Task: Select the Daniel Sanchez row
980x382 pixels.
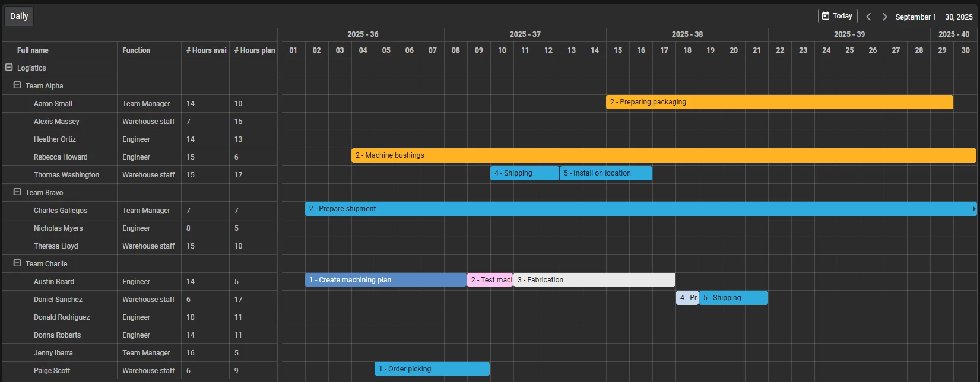Action: 139,299
